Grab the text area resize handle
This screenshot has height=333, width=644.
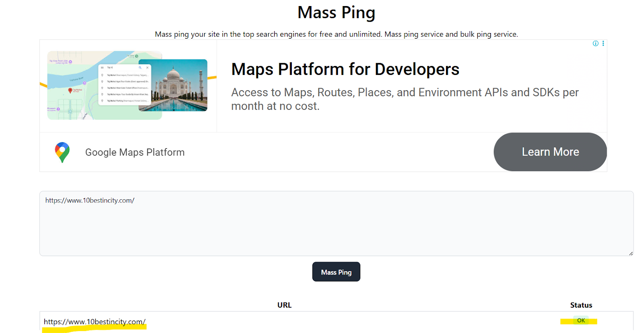pyautogui.click(x=631, y=253)
